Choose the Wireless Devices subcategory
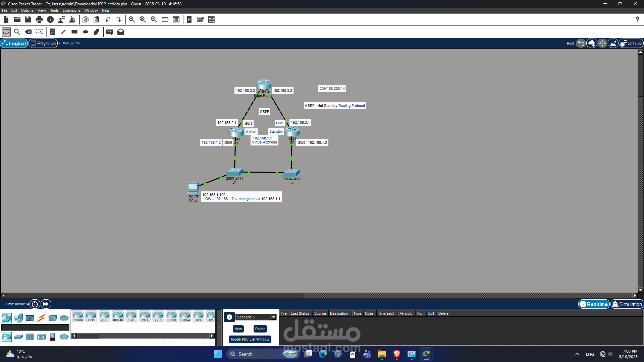The width and height of the screenshot is (644, 362). point(41,337)
